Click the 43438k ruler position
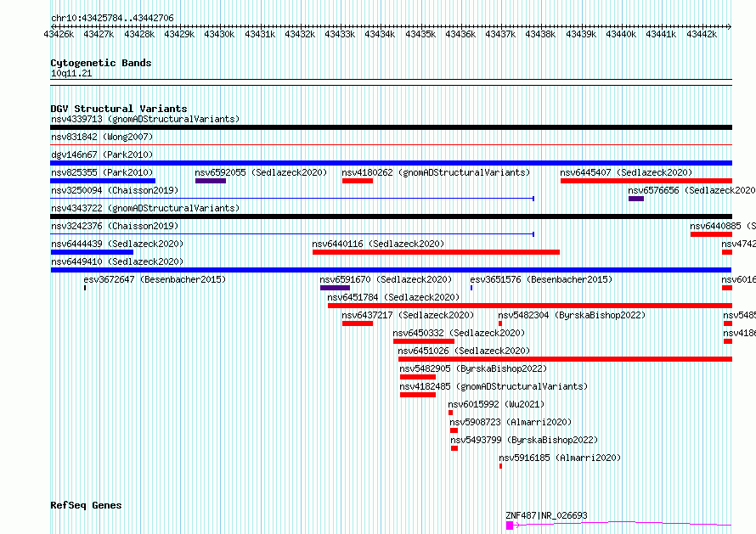 (540, 34)
